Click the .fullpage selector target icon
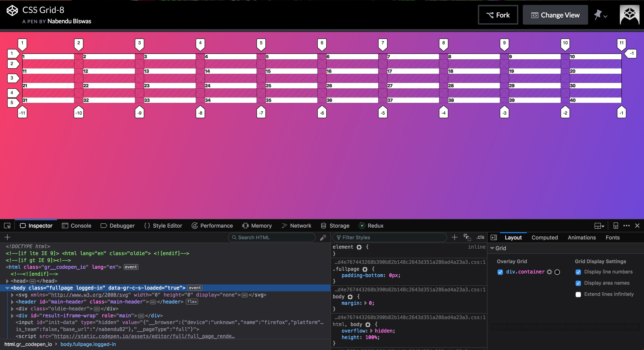 pyautogui.click(x=365, y=269)
